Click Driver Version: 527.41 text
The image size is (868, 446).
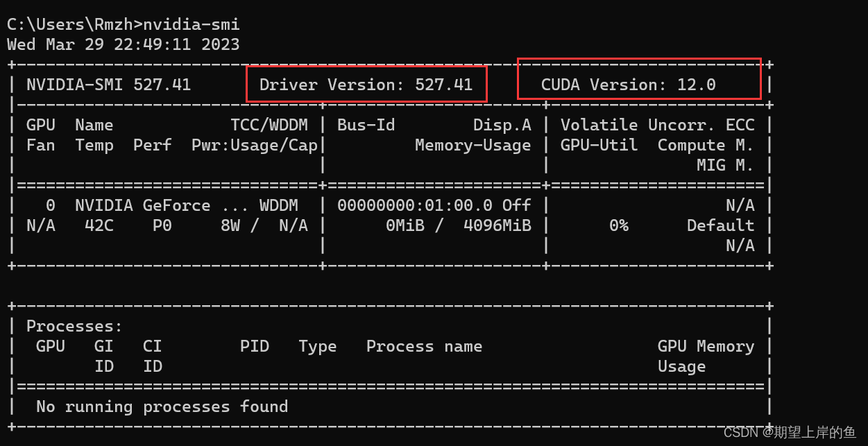[x=366, y=85]
